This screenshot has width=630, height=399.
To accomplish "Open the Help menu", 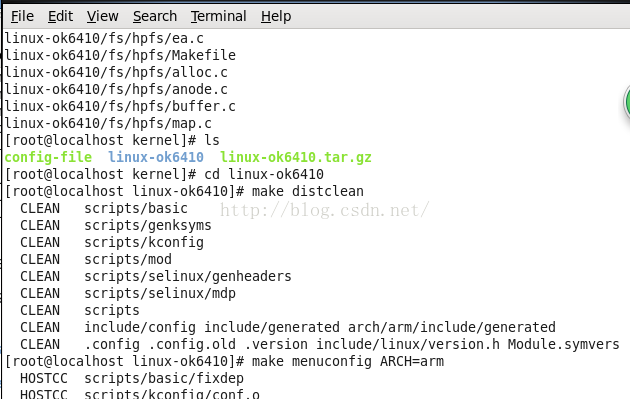I will coord(276,16).
